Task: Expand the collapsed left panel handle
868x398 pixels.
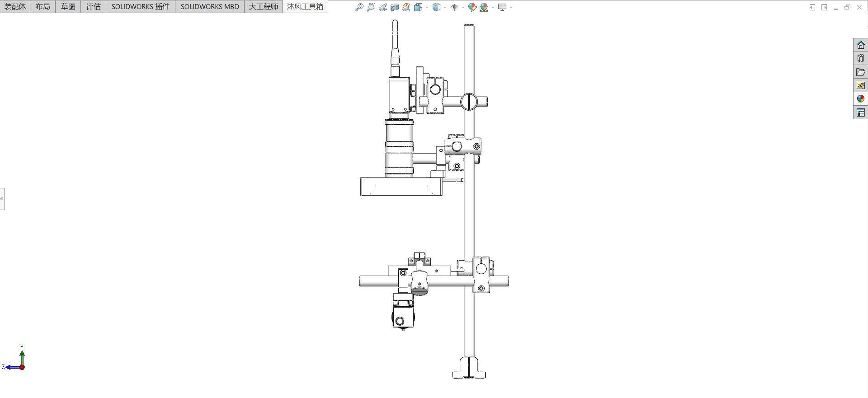Action: (2, 199)
